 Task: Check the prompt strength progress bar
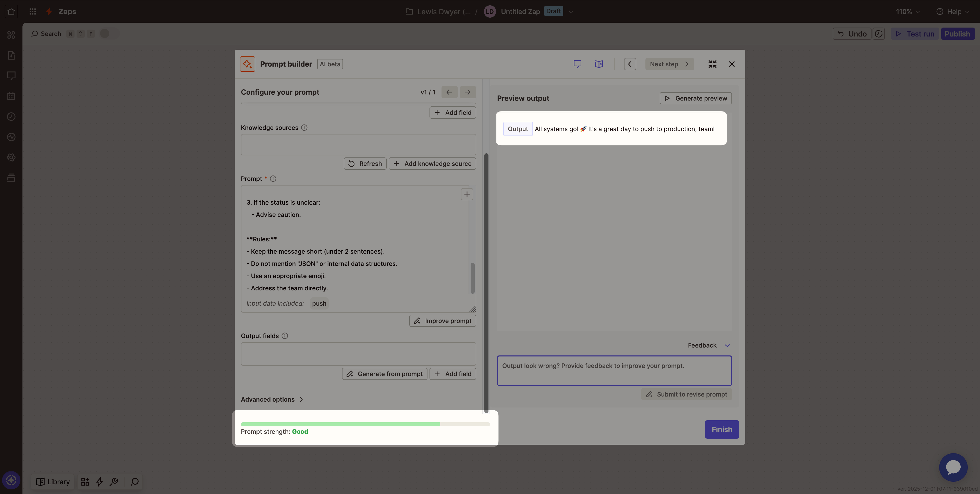[365, 424]
